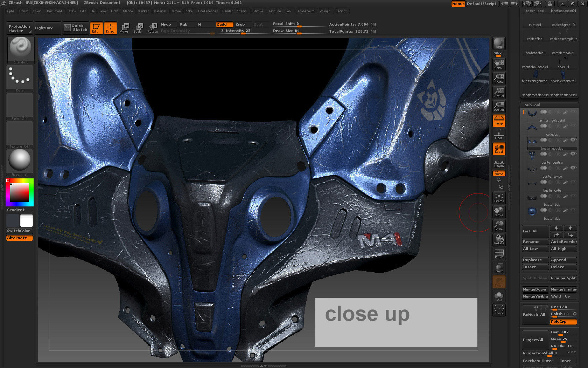Set view to Actual size
This screenshot has height=368, width=588.
pyautogui.click(x=499, y=93)
